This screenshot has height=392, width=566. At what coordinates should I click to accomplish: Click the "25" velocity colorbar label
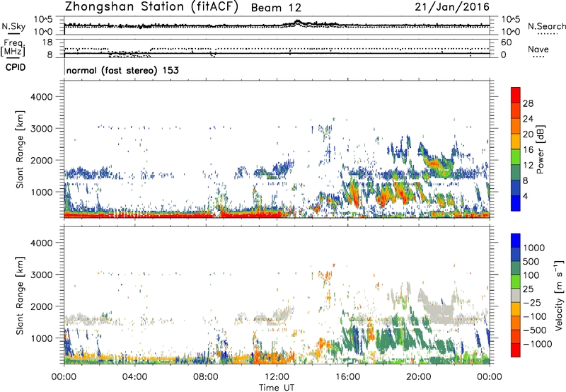pyautogui.click(x=529, y=289)
